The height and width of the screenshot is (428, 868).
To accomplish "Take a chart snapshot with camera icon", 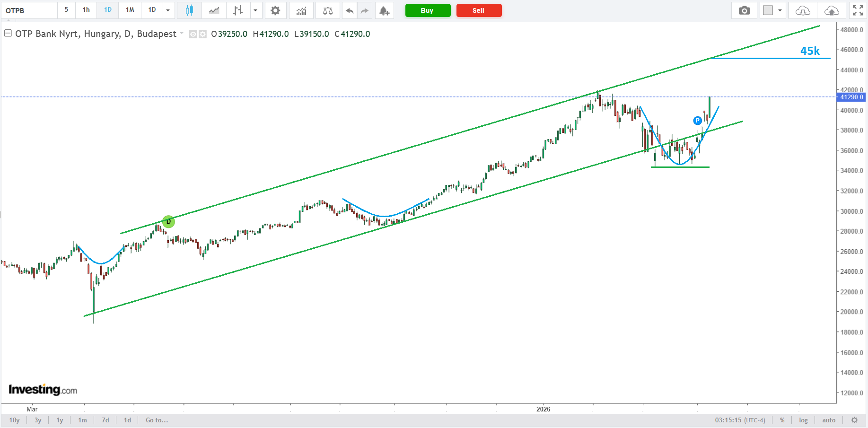I will [x=744, y=10].
